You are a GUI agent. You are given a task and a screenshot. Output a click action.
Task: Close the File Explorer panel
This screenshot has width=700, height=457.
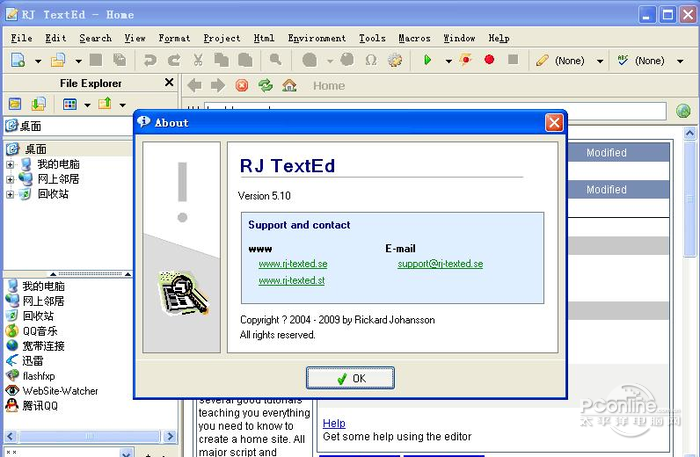click(169, 83)
